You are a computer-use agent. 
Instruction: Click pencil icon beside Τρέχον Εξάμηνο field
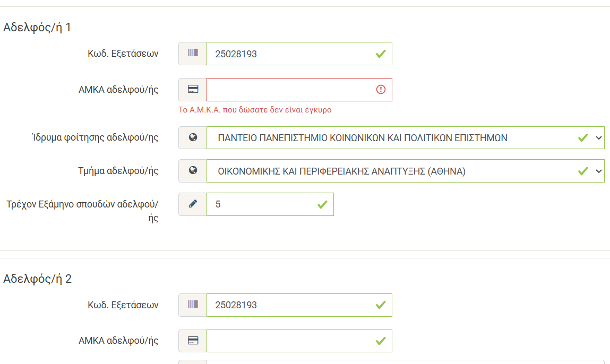[193, 204]
